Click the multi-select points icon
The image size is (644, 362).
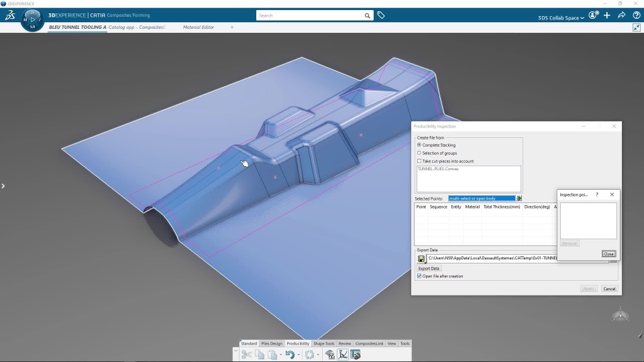[519, 198]
